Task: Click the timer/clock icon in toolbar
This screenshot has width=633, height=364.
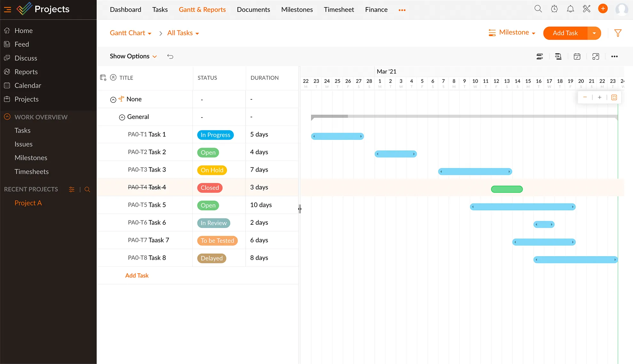Action: (555, 9)
